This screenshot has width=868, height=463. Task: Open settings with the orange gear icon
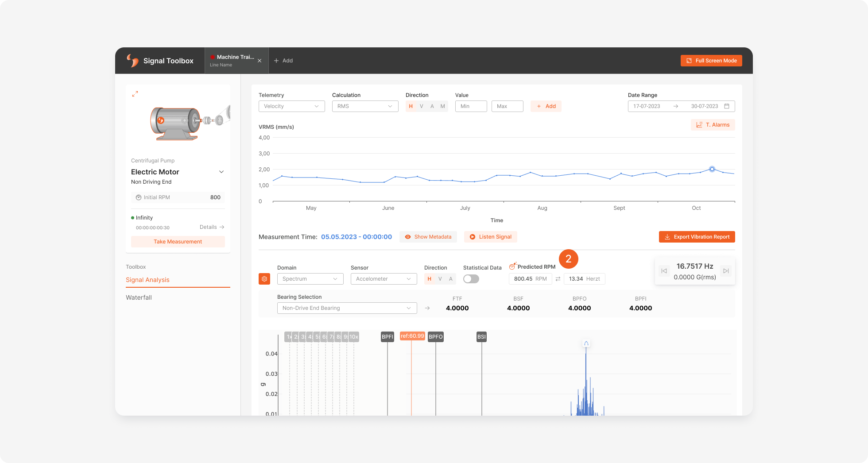(x=264, y=279)
